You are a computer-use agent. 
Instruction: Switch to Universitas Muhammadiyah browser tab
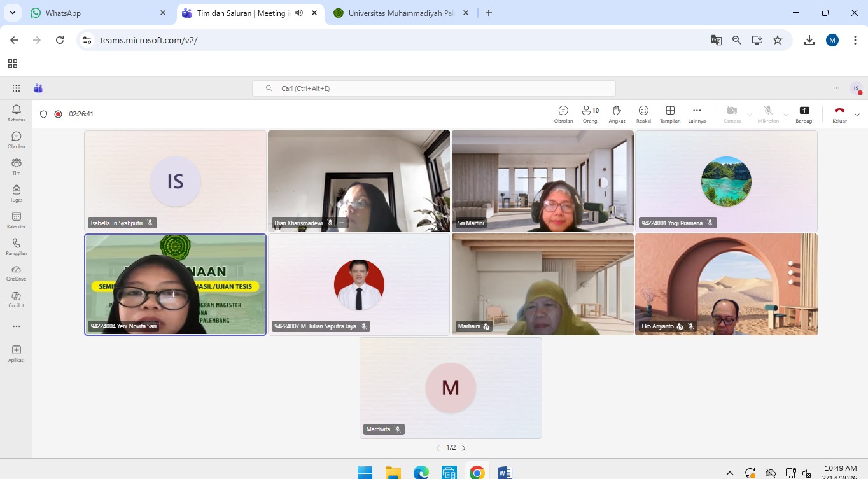(x=402, y=13)
